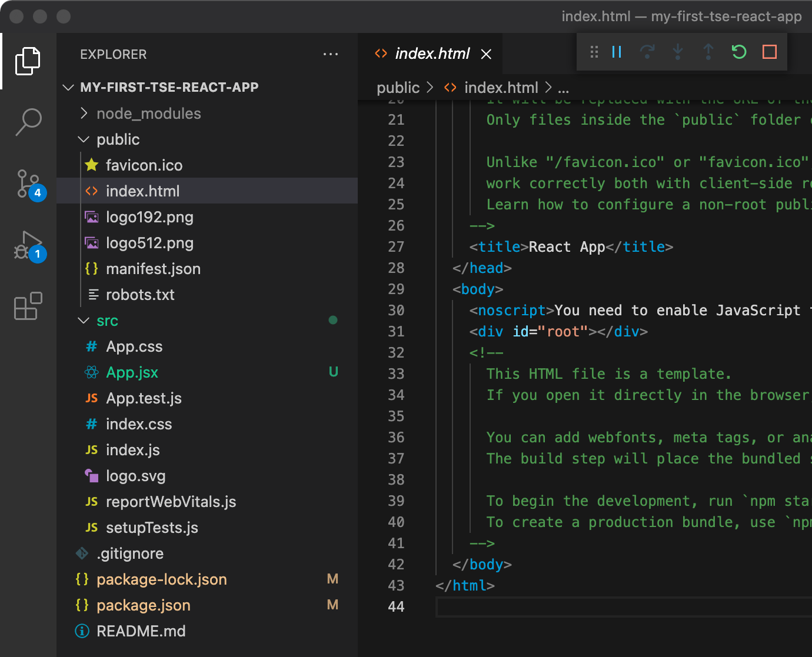Stop the debugger with red square
Image resolution: width=812 pixels, height=657 pixels.
pos(770,52)
